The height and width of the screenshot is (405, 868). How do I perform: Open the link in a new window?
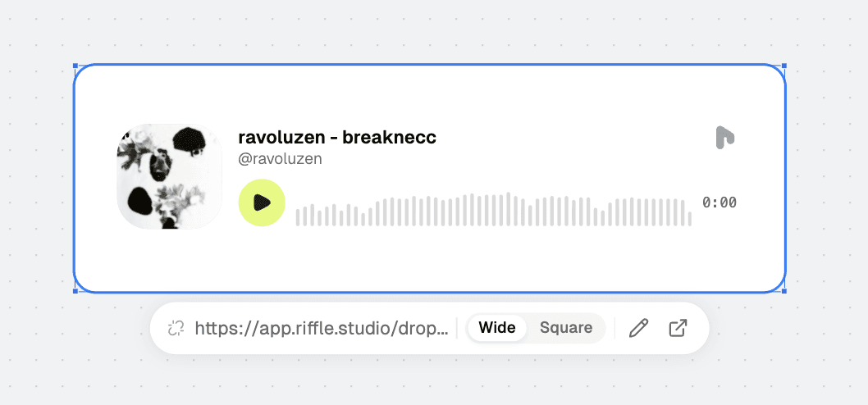tap(678, 328)
